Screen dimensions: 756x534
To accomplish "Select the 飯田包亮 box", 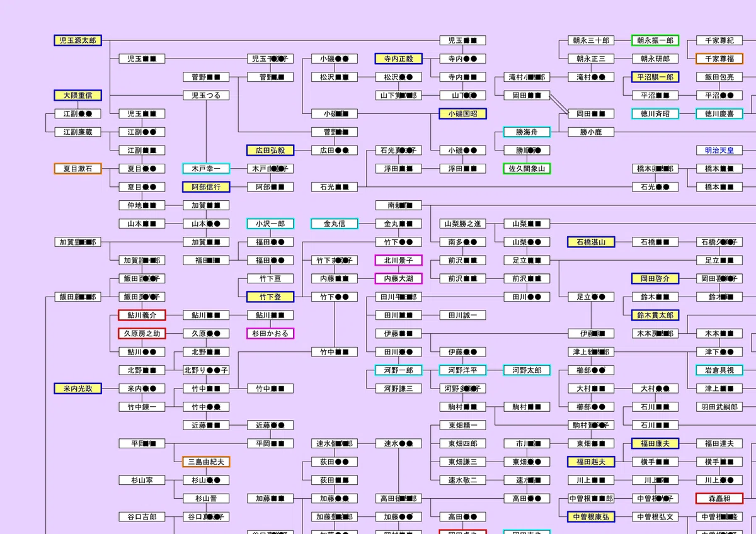I will click(x=719, y=77).
